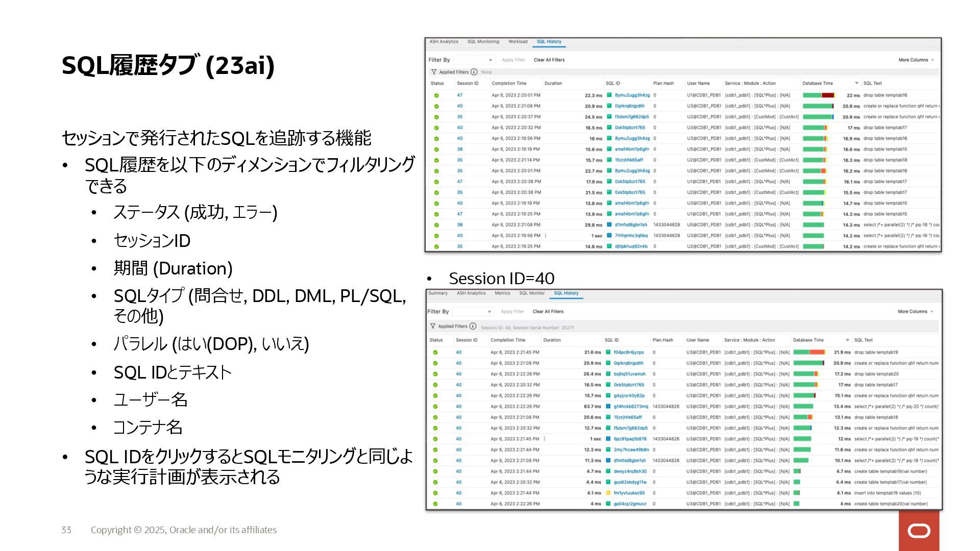Image resolution: width=980 pixels, height=551 pixels.
Task: Open SQL ID link f04pc8r4jyzps
Action: click(x=628, y=353)
